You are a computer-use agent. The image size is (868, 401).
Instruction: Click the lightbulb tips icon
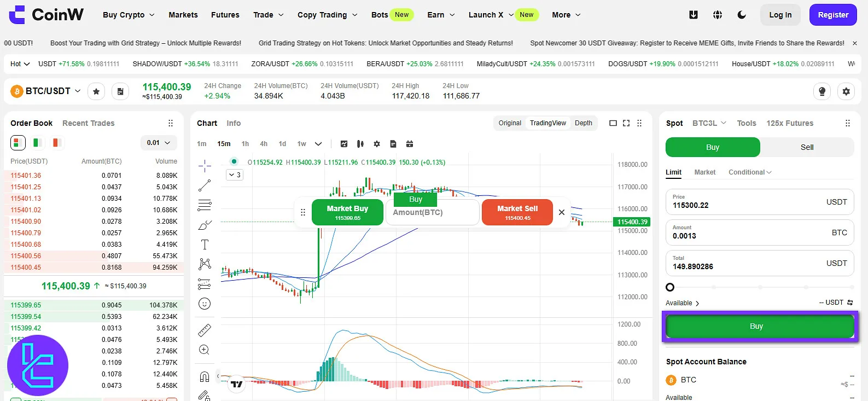(x=822, y=91)
